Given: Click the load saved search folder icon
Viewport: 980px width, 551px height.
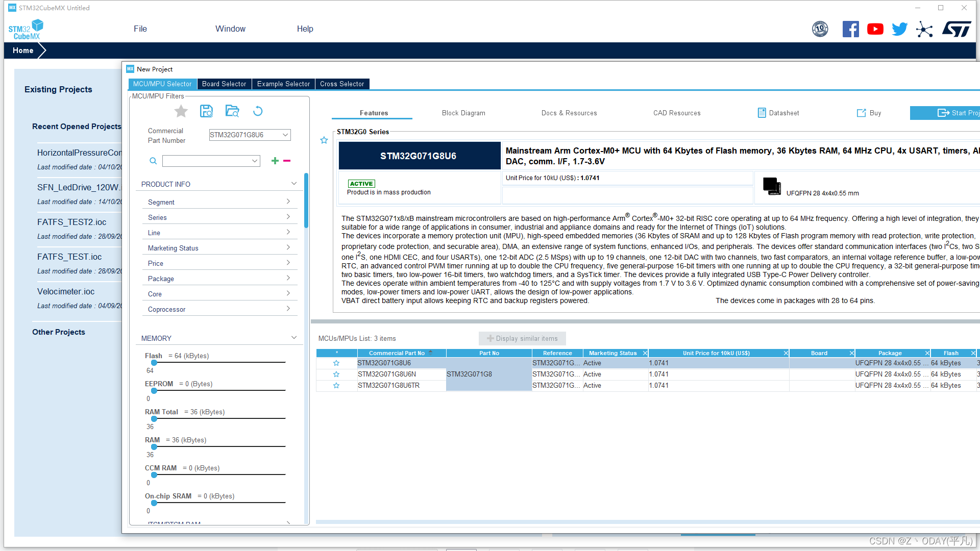Looking at the screenshot, I should click(x=232, y=111).
